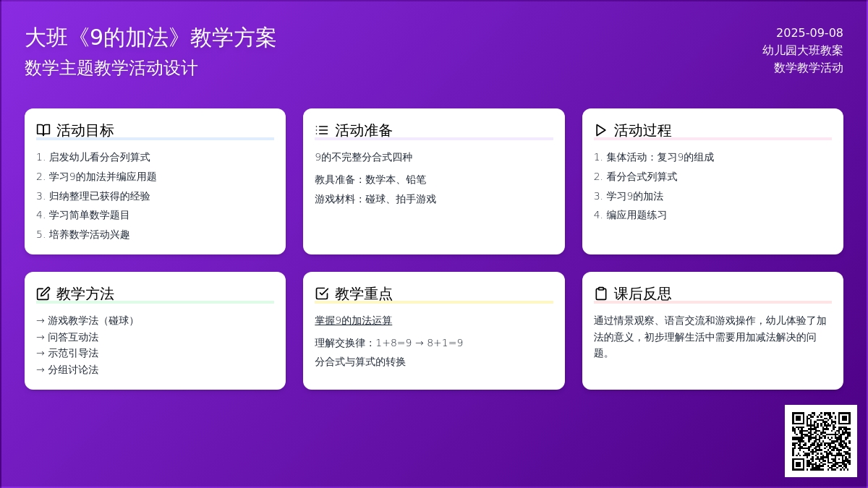The width and height of the screenshot is (868, 488).
Task: Click the open book icon beside 活动目标
Action: 43,130
